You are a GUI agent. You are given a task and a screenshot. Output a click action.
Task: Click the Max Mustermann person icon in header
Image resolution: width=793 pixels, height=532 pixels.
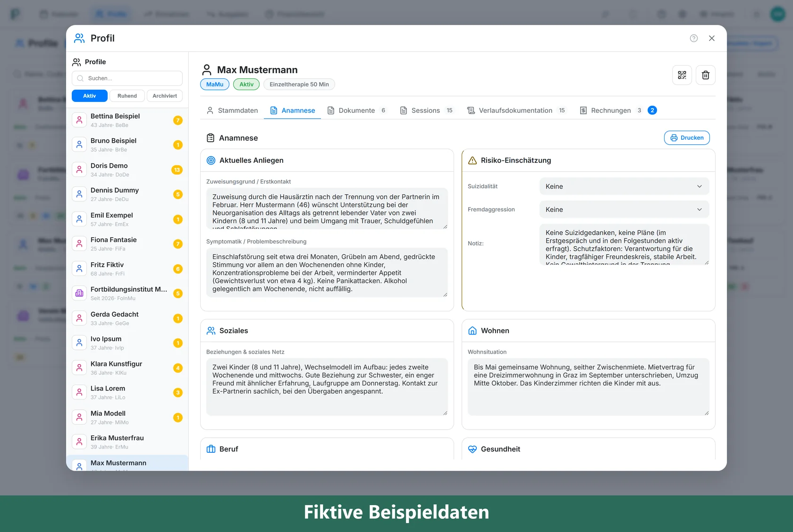(x=207, y=70)
